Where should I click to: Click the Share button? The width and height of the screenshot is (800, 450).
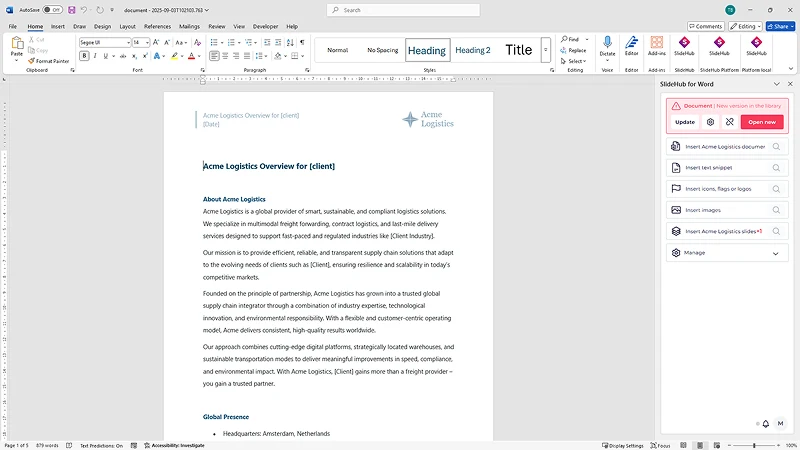(780, 26)
